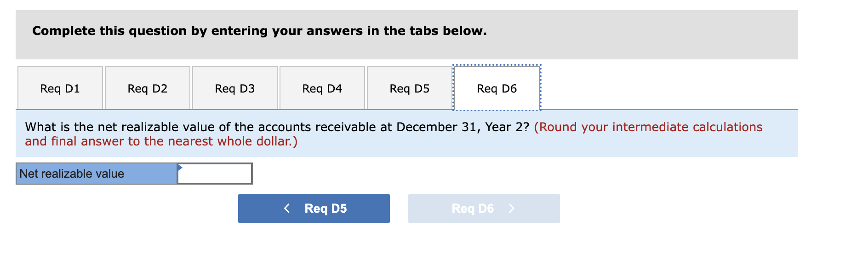Select the Req D3 tab

pos(235,88)
